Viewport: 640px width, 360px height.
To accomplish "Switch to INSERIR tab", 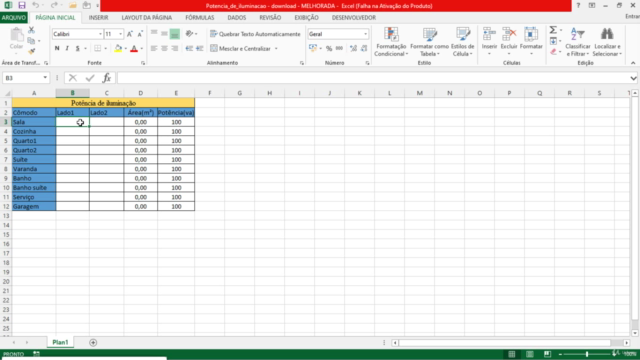I will pyautogui.click(x=98, y=18).
